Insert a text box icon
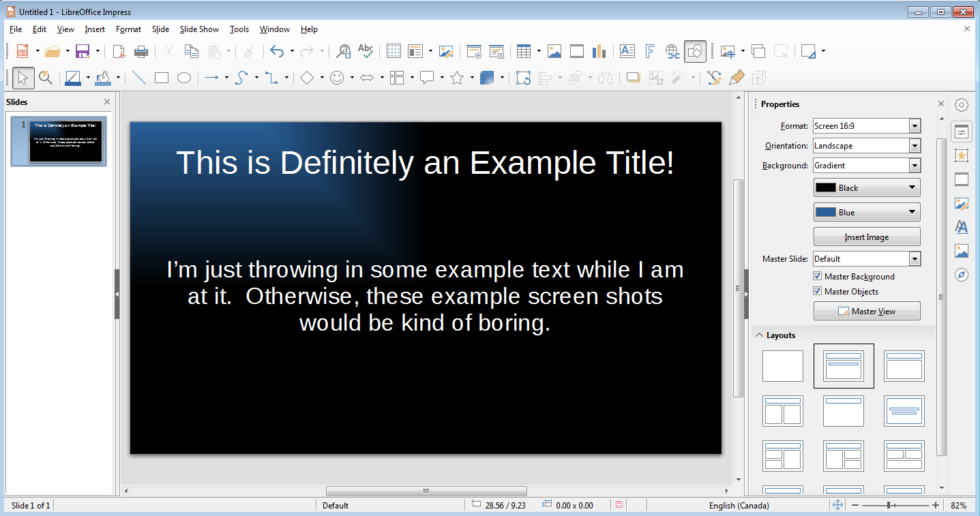980x516 pixels. 627,51
